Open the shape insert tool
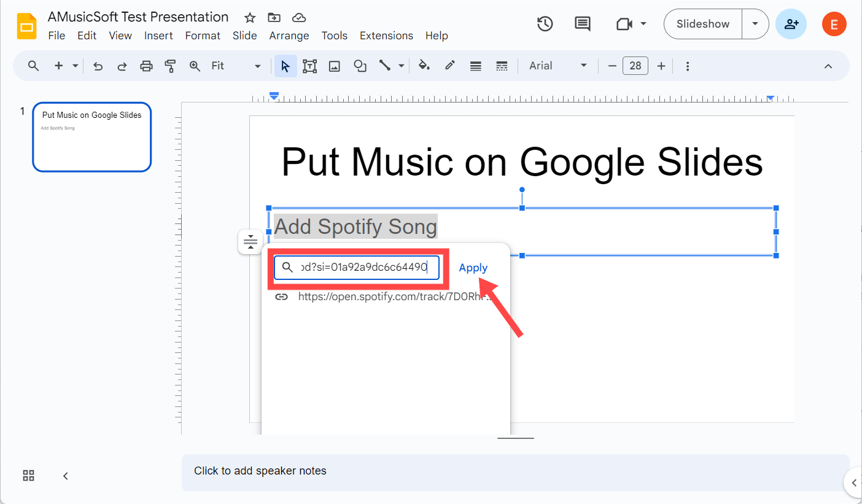This screenshot has width=862, height=504. [x=360, y=66]
